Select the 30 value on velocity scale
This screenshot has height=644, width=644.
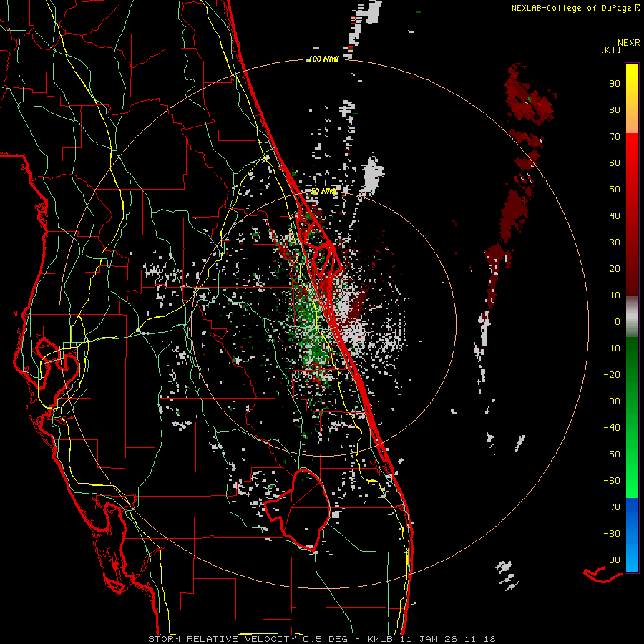(615, 243)
